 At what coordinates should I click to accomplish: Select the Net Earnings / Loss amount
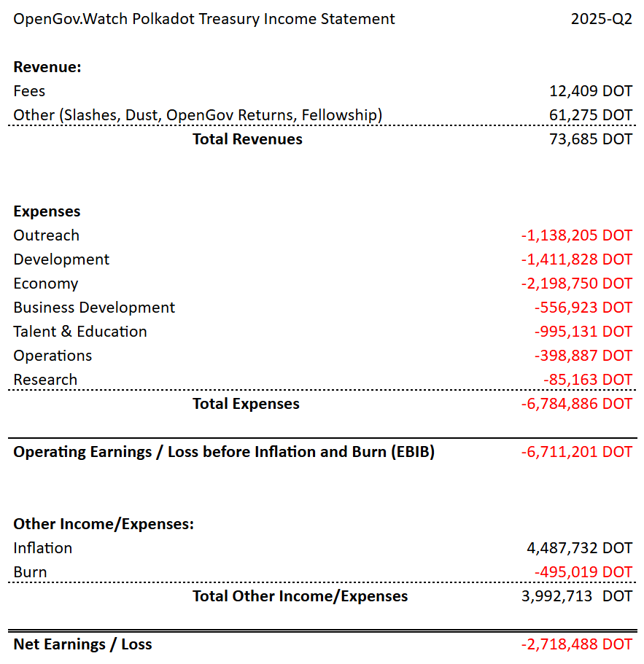pos(576,644)
